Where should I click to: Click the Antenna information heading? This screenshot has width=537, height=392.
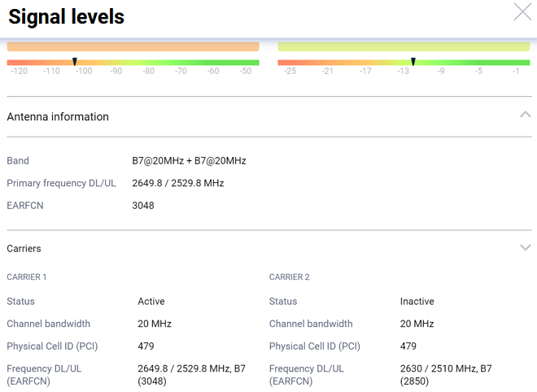click(58, 117)
